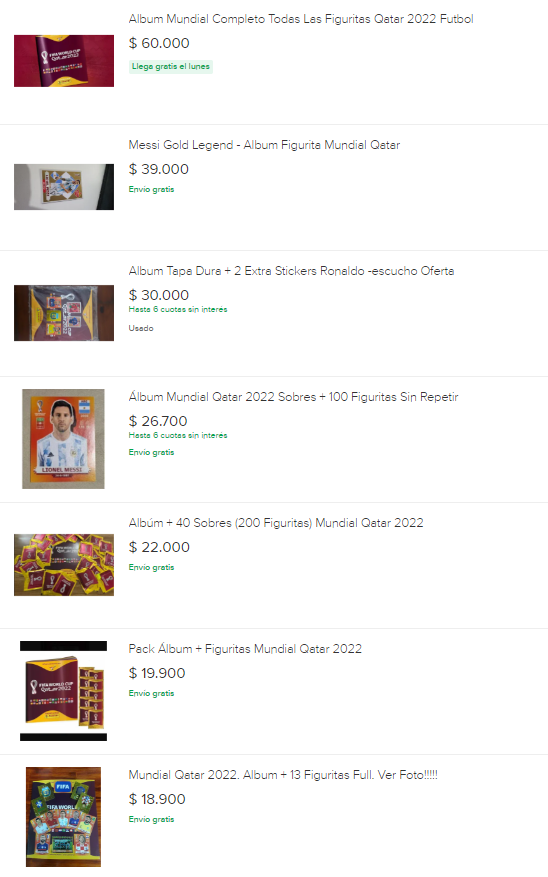Select the $ 18.900 price

[157, 799]
